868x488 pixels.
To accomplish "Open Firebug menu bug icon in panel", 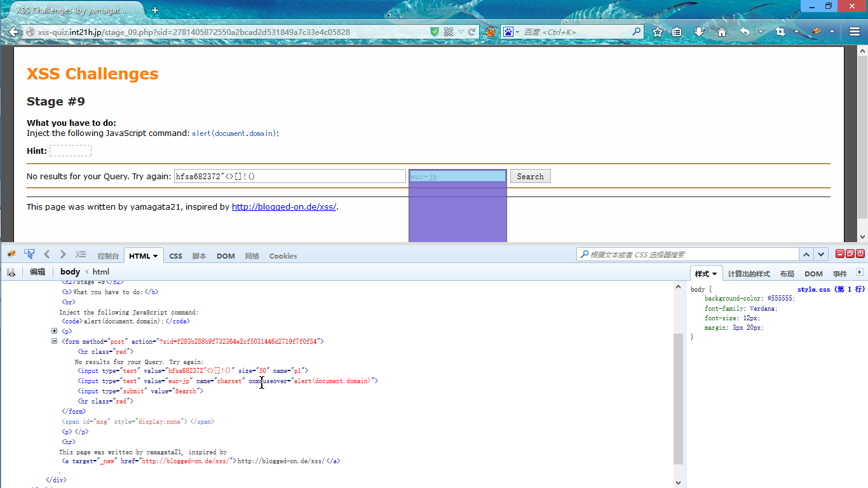I will click(11, 254).
